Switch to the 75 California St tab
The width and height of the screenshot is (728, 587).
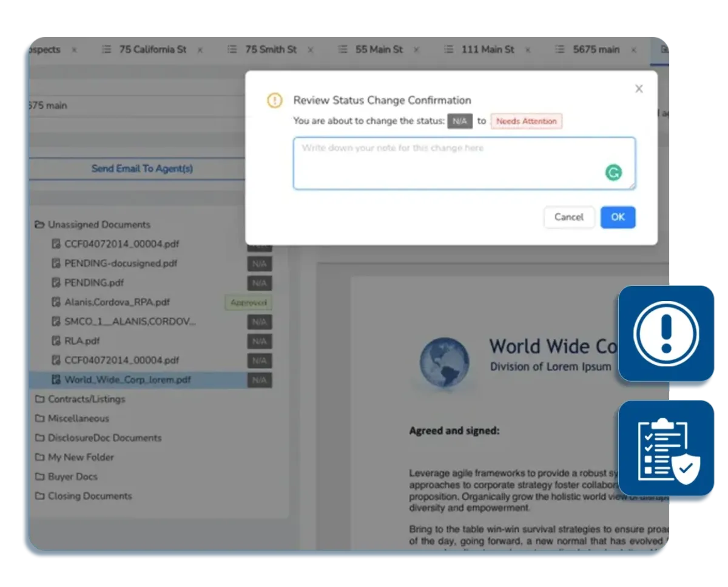click(x=153, y=50)
